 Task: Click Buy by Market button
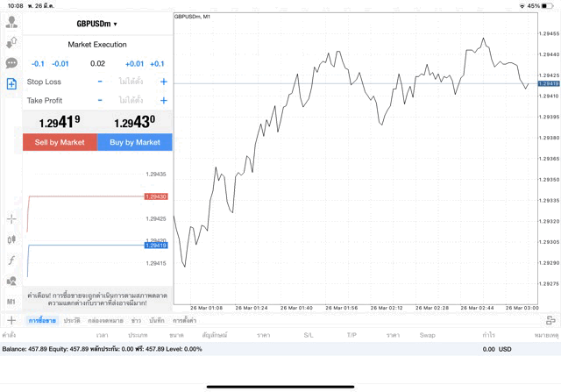click(135, 142)
